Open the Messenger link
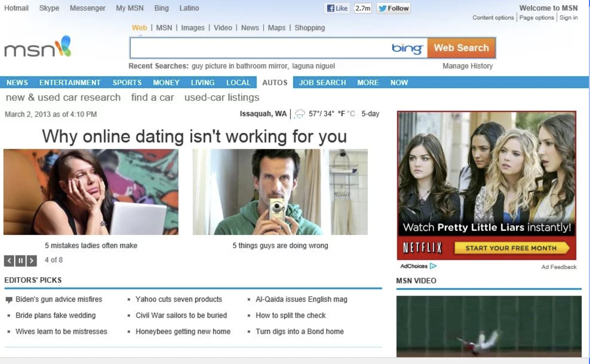Viewport: 590px width, 364px height. click(x=88, y=8)
